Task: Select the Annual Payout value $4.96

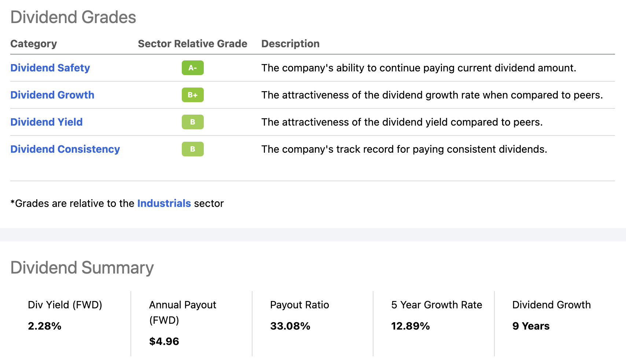Action: click(x=164, y=341)
